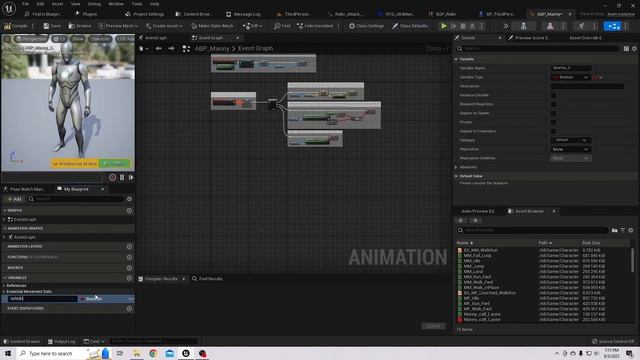This screenshot has width=640, height=360.
Task: Open the File menu
Action: coord(25,4)
